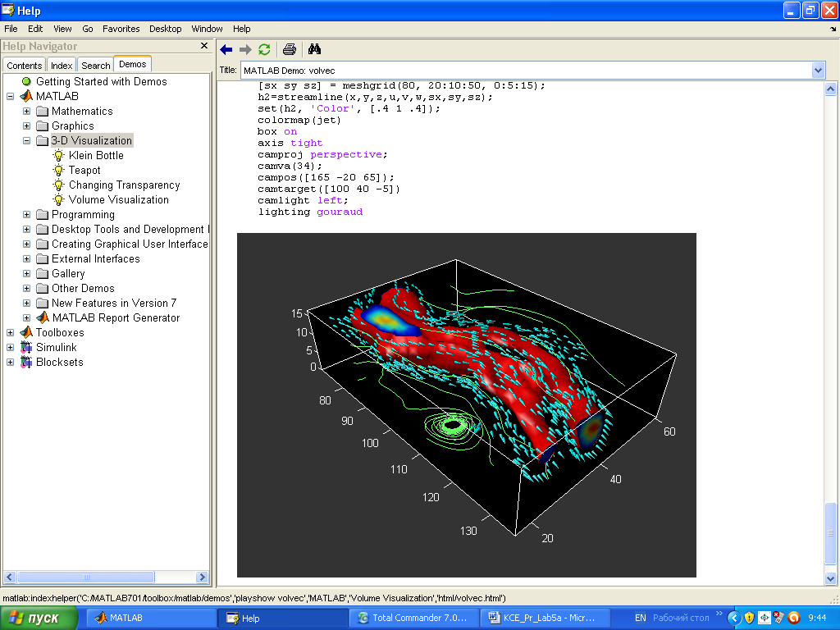Click the Mathematics folder icon
Viewport: 840px width, 630px height.
click(43, 112)
